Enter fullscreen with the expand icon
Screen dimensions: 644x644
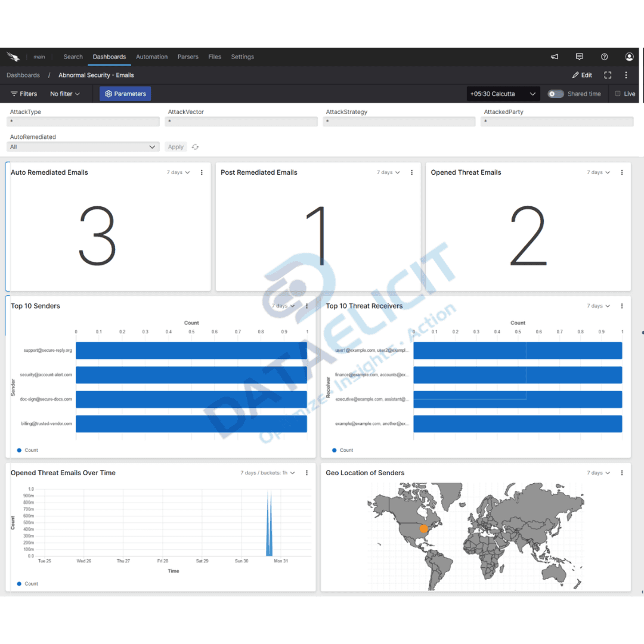[608, 75]
